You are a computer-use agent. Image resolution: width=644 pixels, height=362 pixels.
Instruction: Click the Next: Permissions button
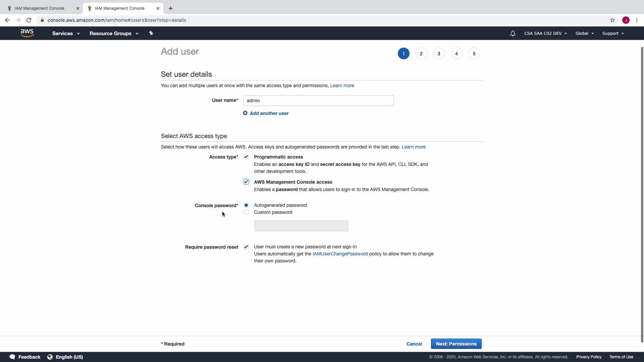click(x=456, y=344)
